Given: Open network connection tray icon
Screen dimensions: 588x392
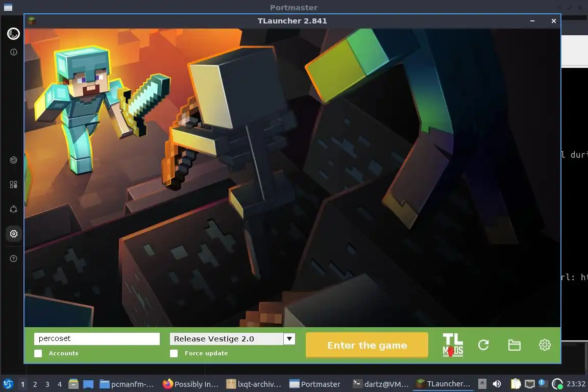Looking at the screenshot, I should [x=529, y=384].
